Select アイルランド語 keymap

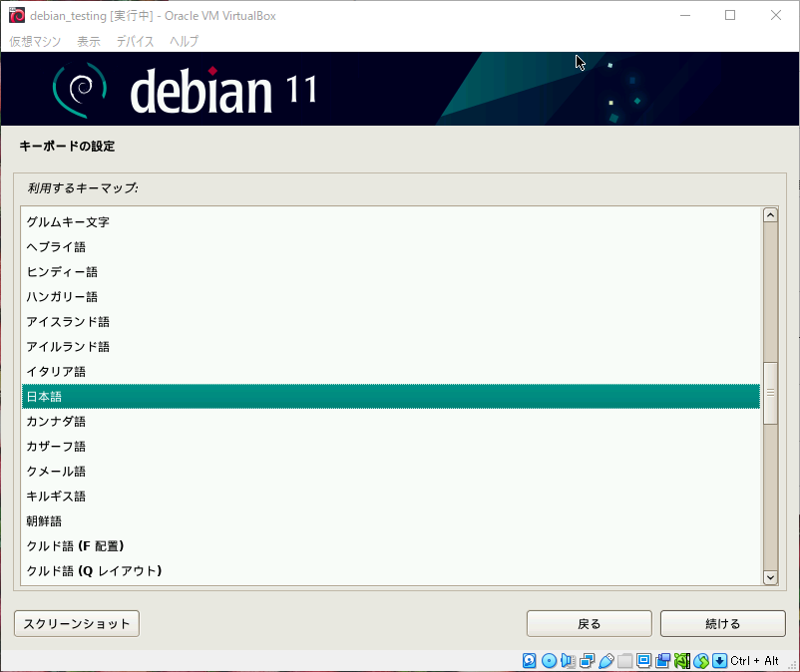coord(391,347)
